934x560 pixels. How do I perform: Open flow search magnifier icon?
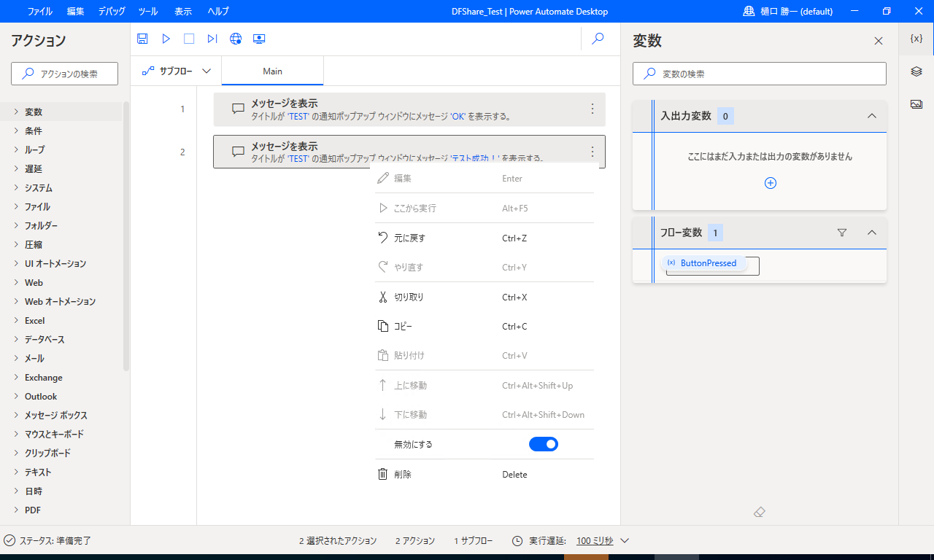click(x=598, y=39)
